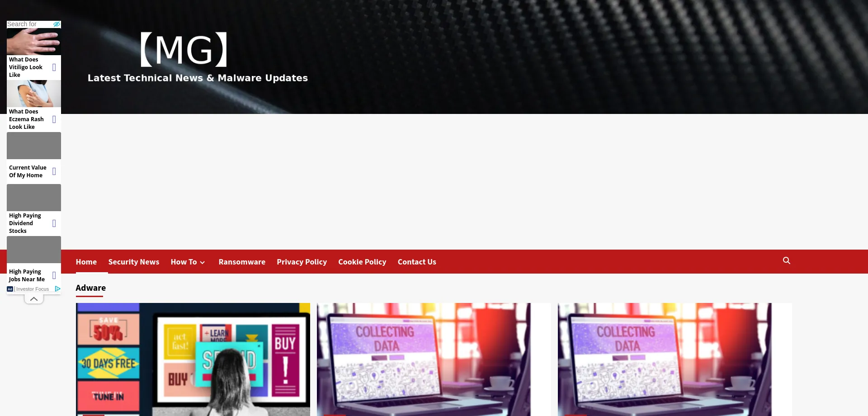Image resolution: width=868 pixels, height=416 pixels.
Task: Open the eczema arm photo thumbnail
Action: click(34, 94)
